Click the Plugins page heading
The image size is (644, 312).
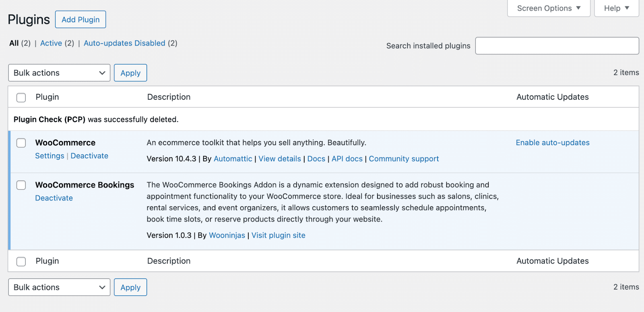pos(29,19)
